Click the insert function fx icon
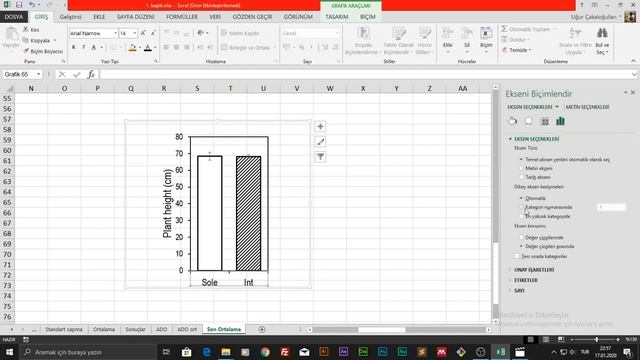 91,74
